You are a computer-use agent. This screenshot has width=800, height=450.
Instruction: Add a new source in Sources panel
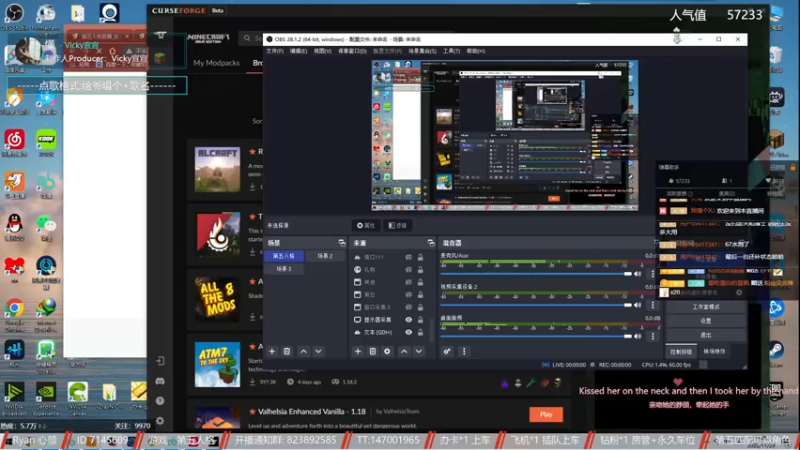pos(358,352)
